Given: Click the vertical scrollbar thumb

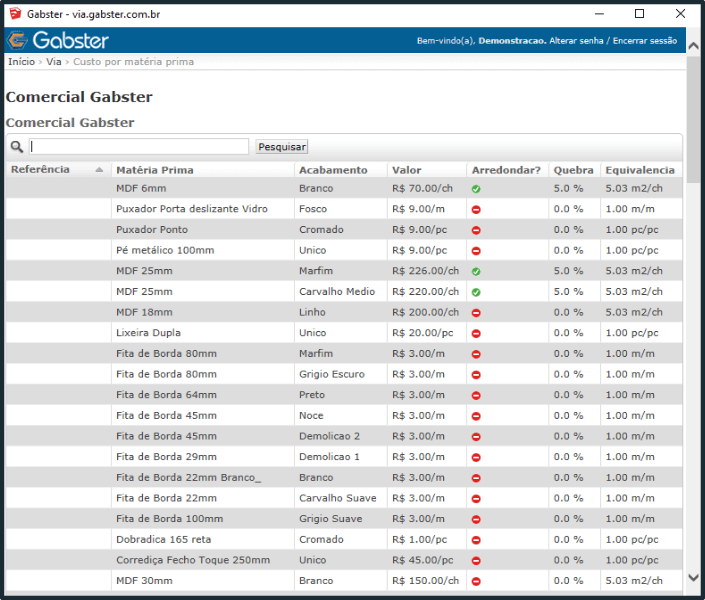Looking at the screenshot, I should pyautogui.click(x=693, y=119).
